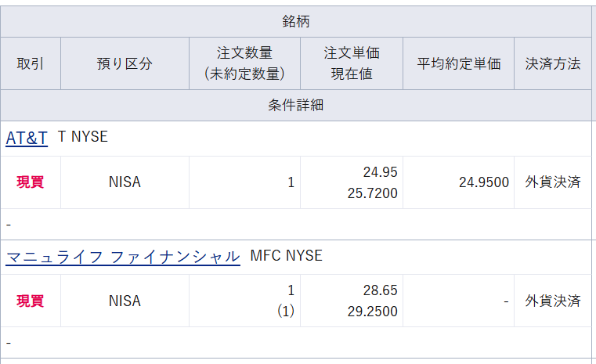Click the 注文数量 (未約定数量) column header

245,63
